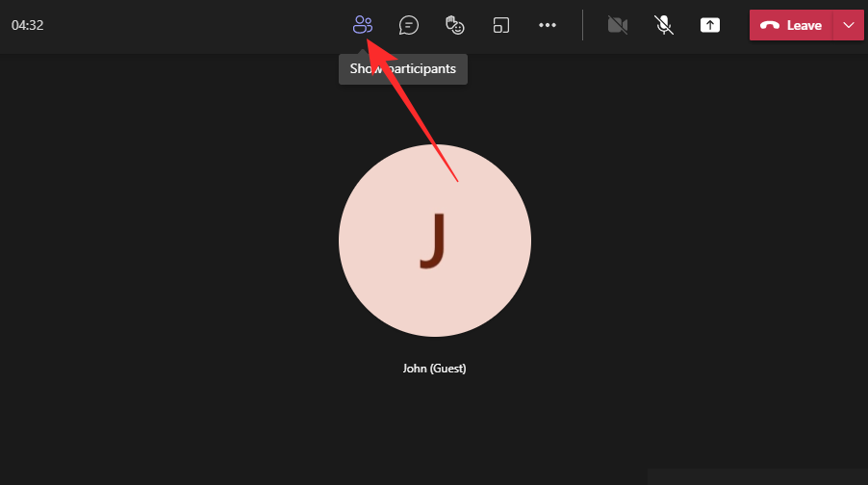Click the 04:32 meeting timer
This screenshot has height=485, width=868.
[x=27, y=25]
